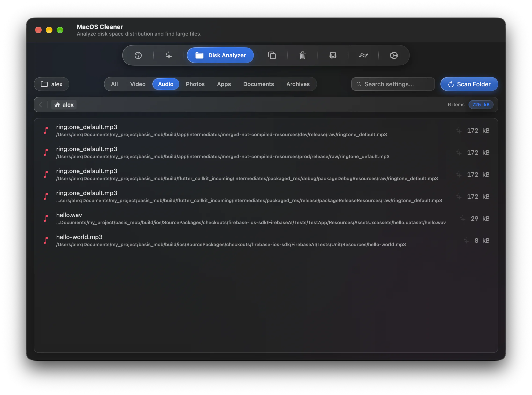Click the music note icon beside hello.wav
Screen dimensions: 532x395
pos(46,219)
